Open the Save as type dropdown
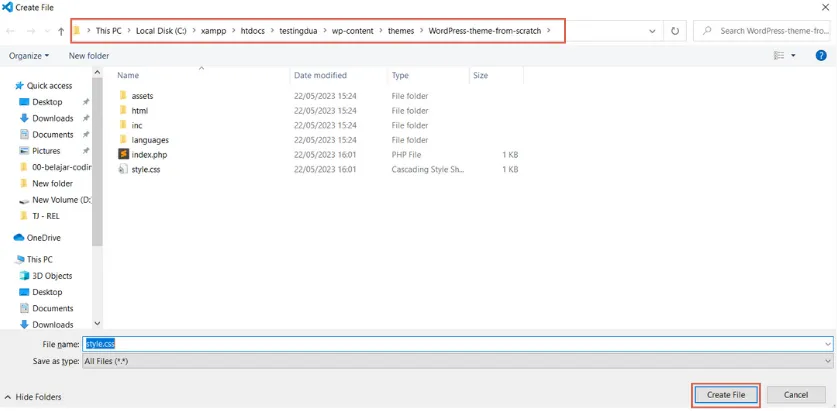The width and height of the screenshot is (837, 411). 828,361
